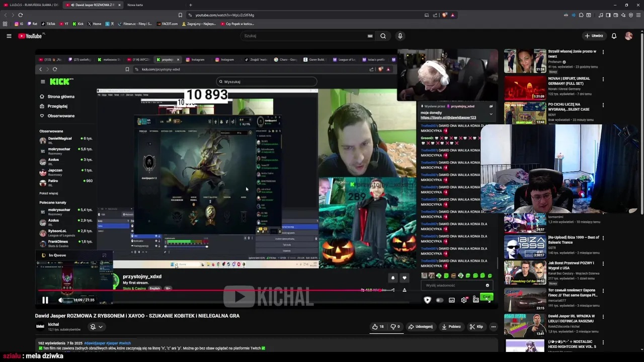
Task: Mute the player volume icon
Action: pyautogui.click(x=61, y=300)
